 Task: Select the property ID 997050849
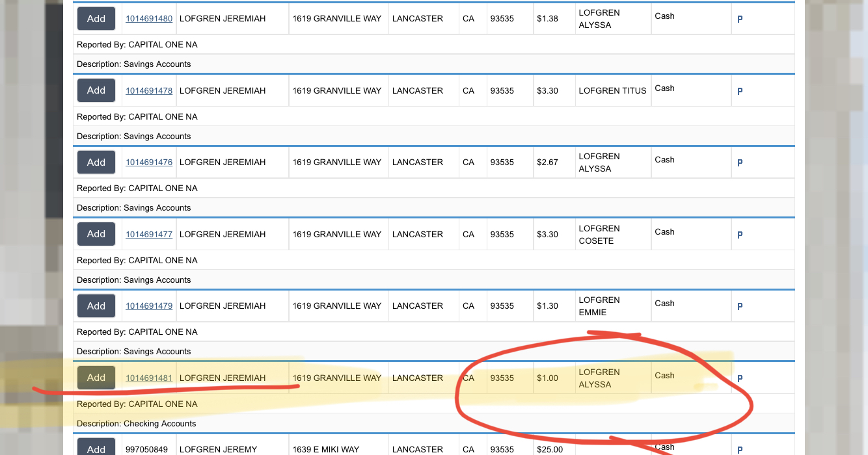pos(146,450)
